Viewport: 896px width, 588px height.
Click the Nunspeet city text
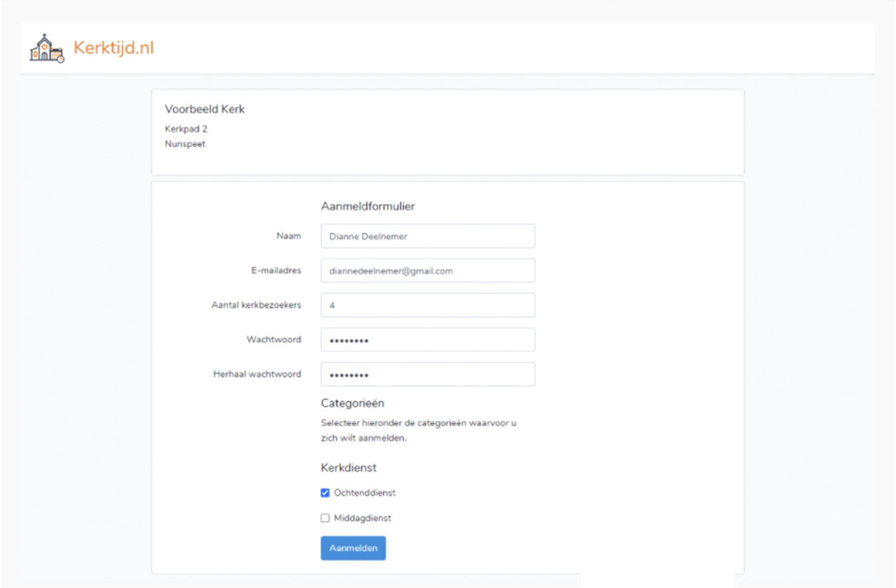pos(185,143)
